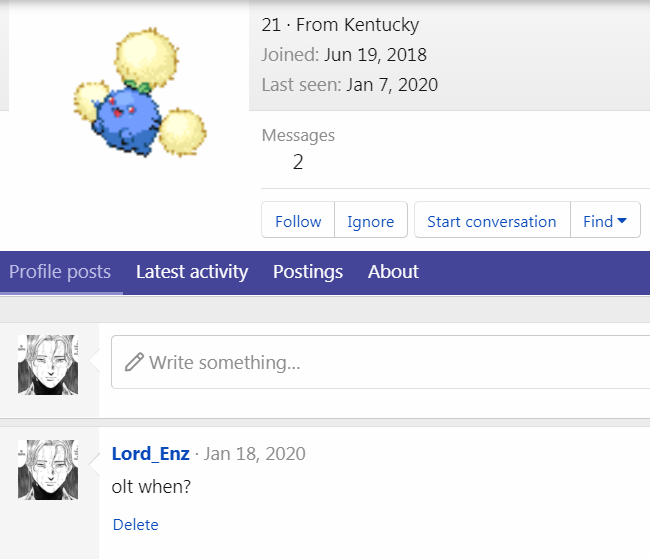Click the avatar beside the Write something box
Viewport: 650px width, 559px height.
pos(48,365)
